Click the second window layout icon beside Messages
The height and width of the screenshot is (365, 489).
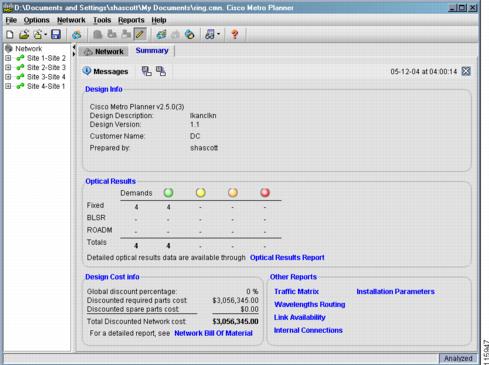(161, 71)
